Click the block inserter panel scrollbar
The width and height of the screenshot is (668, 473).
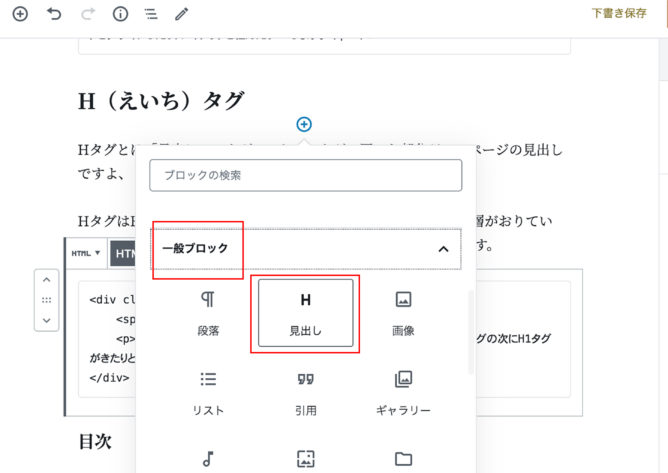click(x=471, y=332)
